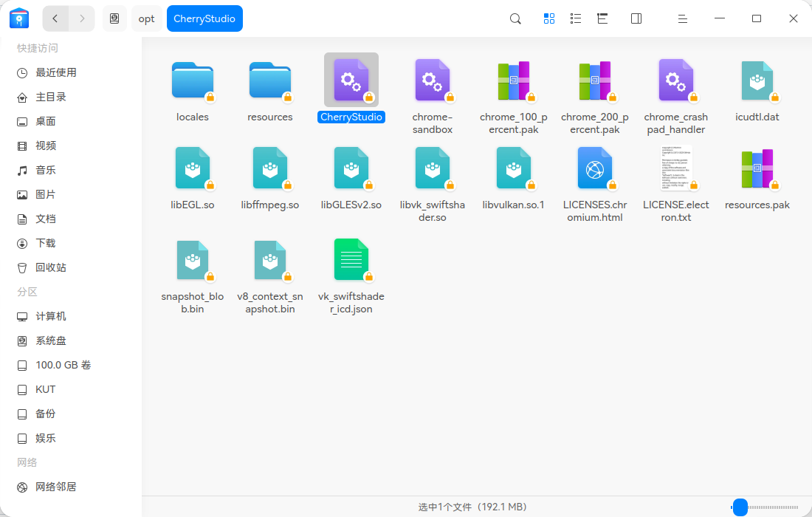Select LICENSE.electron.txt thumbnail
The image size is (812, 517).
click(675, 168)
